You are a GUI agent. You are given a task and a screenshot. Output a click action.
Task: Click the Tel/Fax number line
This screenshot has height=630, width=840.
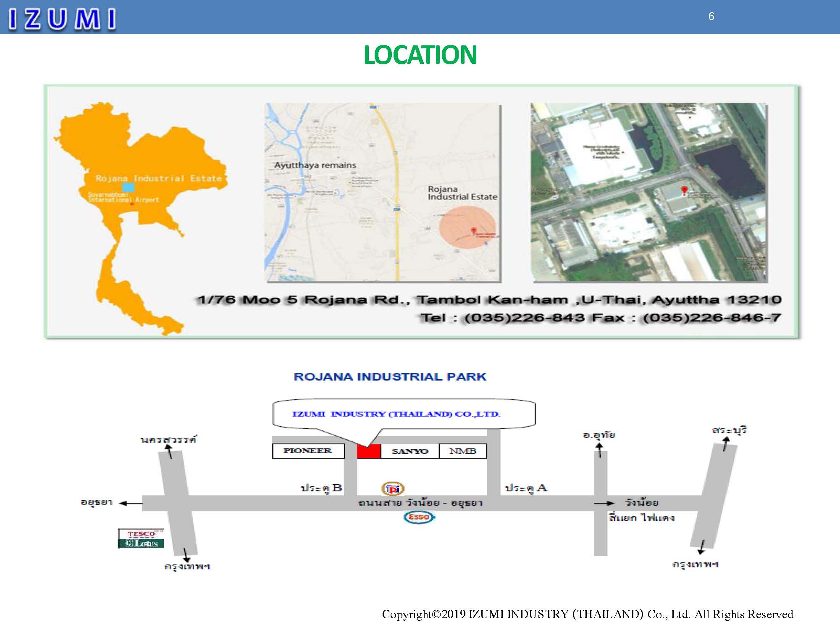click(601, 318)
